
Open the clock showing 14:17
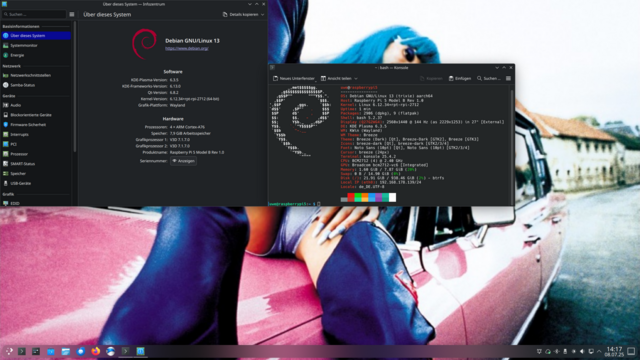coord(614,351)
